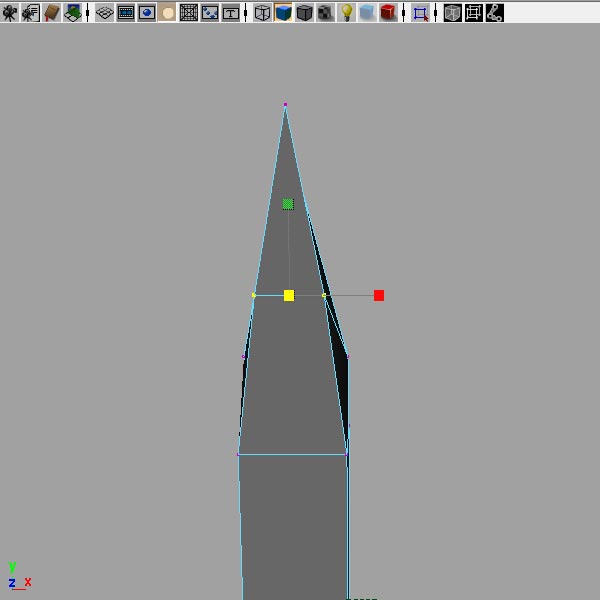Enable Textured display checker cube
Screen dimensions: 600x600
pos(326,13)
